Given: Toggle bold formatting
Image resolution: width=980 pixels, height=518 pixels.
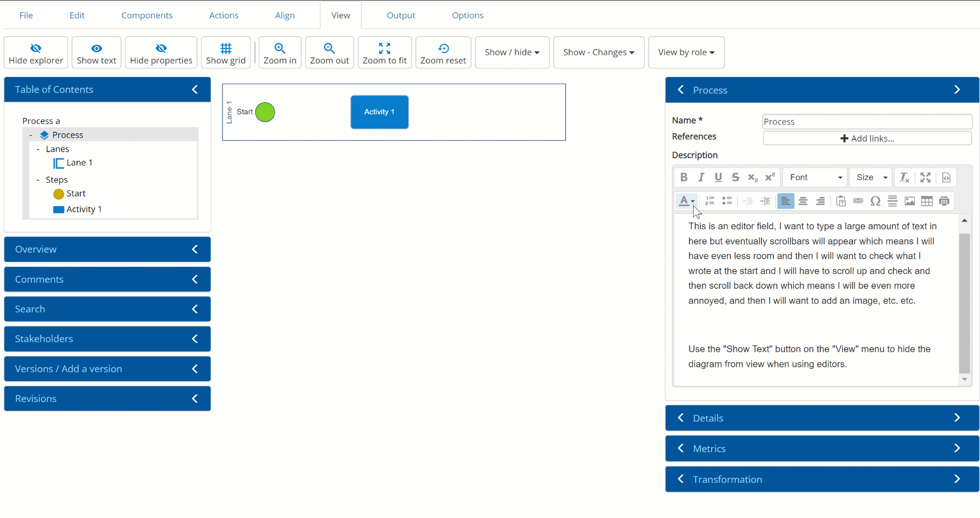Looking at the screenshot, I should click(684, 177).
